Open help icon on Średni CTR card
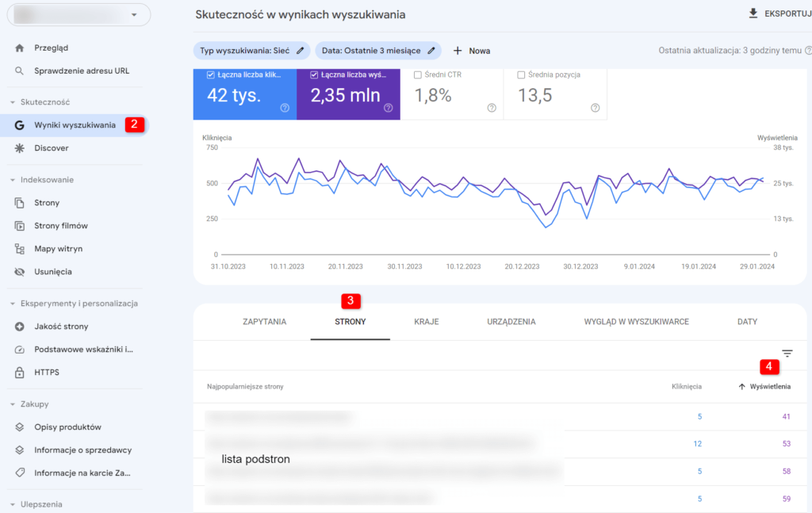The image size is (812, 513). tap(492, 108)
